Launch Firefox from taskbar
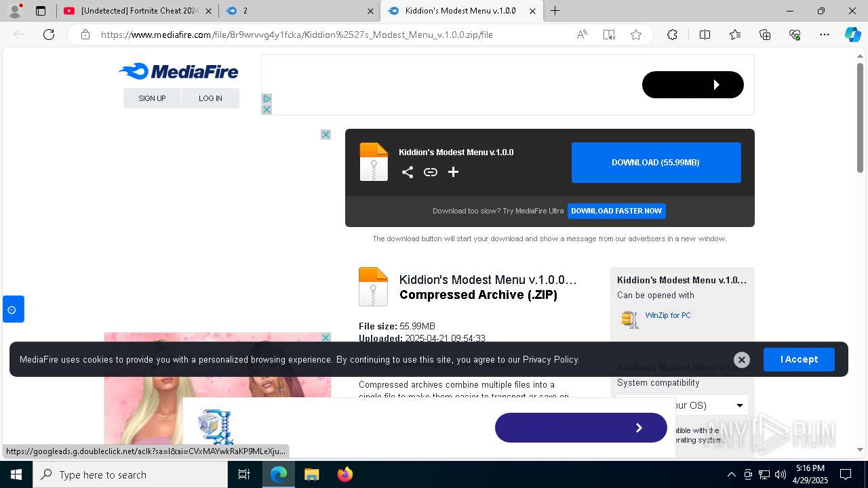This screenshot has width=868, height=488. tap(344, 474)
